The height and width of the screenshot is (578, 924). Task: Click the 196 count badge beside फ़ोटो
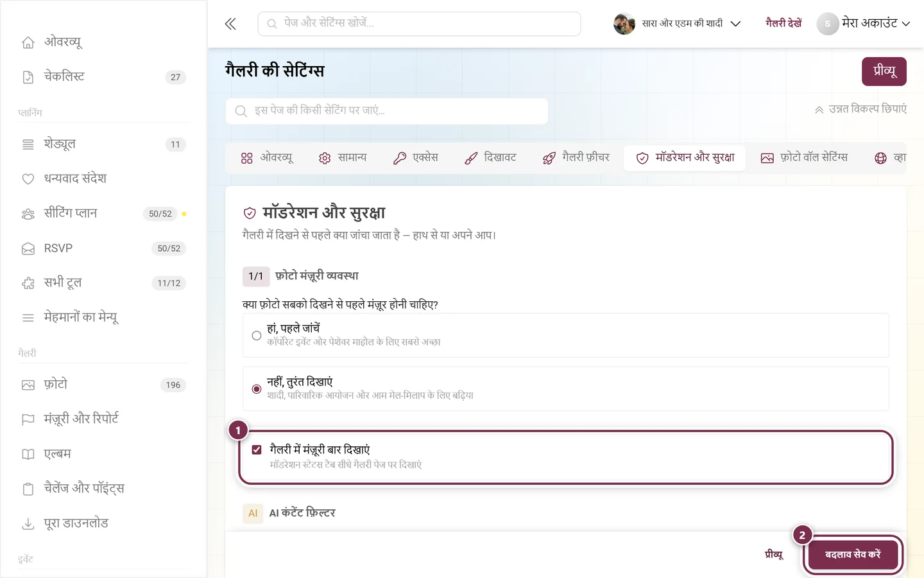[173, 385]
